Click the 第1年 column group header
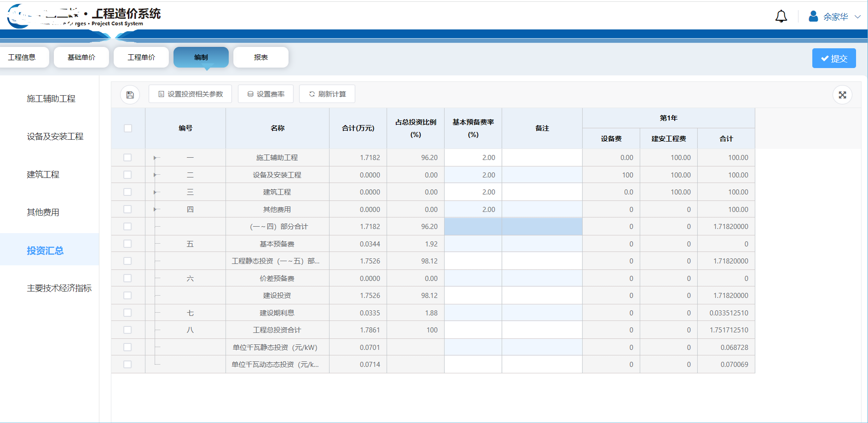 (669, 118)
